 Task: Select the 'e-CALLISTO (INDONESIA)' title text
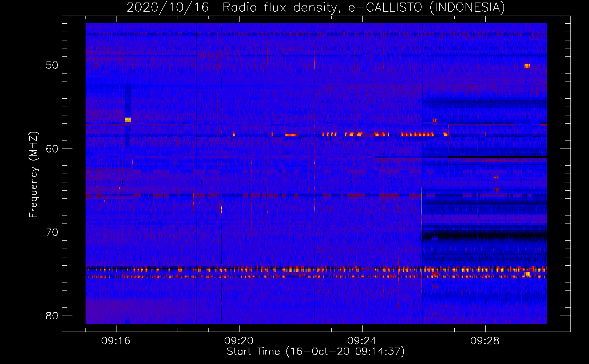tap(427, 8)
